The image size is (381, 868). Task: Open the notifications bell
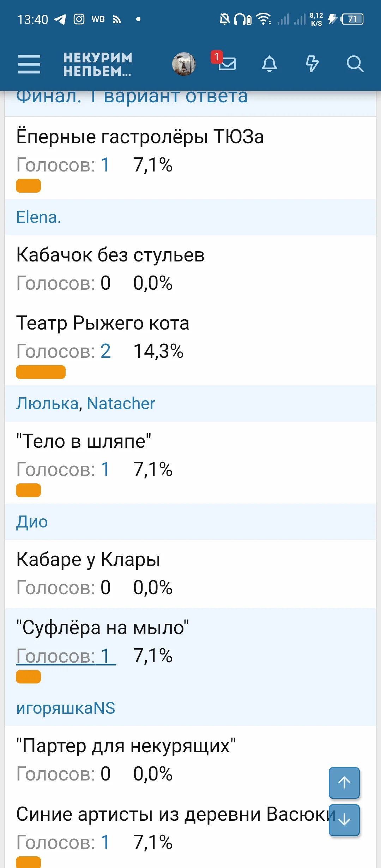[x=270, y=64]
